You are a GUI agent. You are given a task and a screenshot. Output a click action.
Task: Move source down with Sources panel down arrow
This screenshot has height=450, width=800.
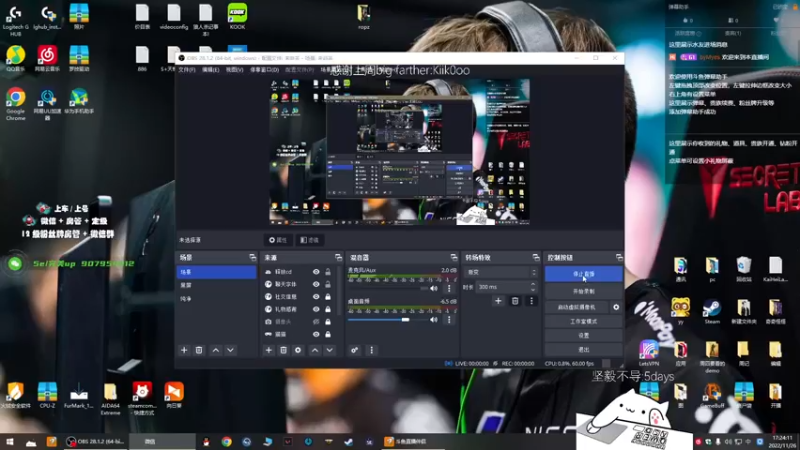pyautogui.click(x=330, y=350)
